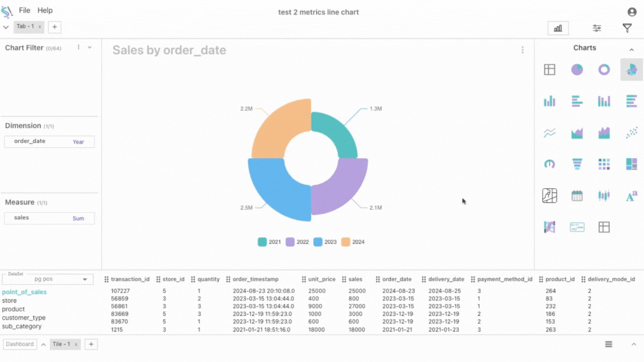This screenshot has width=644, height=362.
Task: Select the store table in dataset list
Action: [x=10, y=301]
